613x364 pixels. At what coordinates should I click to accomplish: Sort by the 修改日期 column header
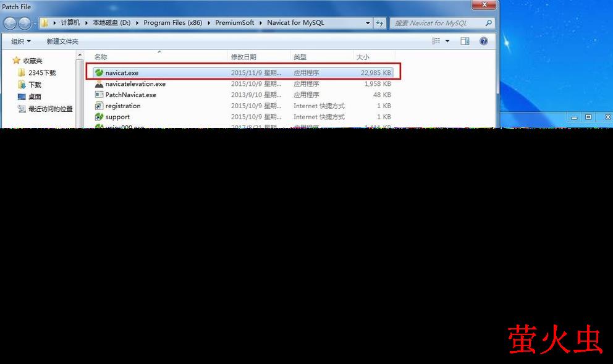click(x=243, y=57)
